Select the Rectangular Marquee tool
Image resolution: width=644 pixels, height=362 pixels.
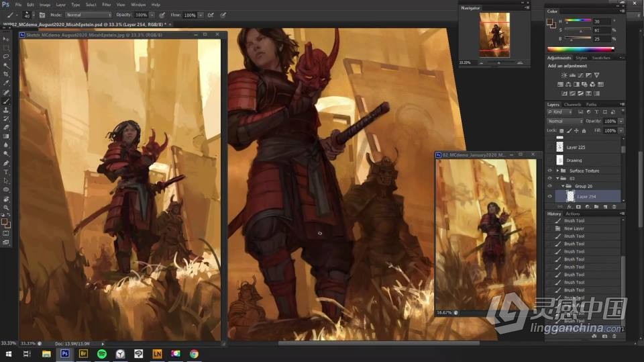click(x=6, y=48)
